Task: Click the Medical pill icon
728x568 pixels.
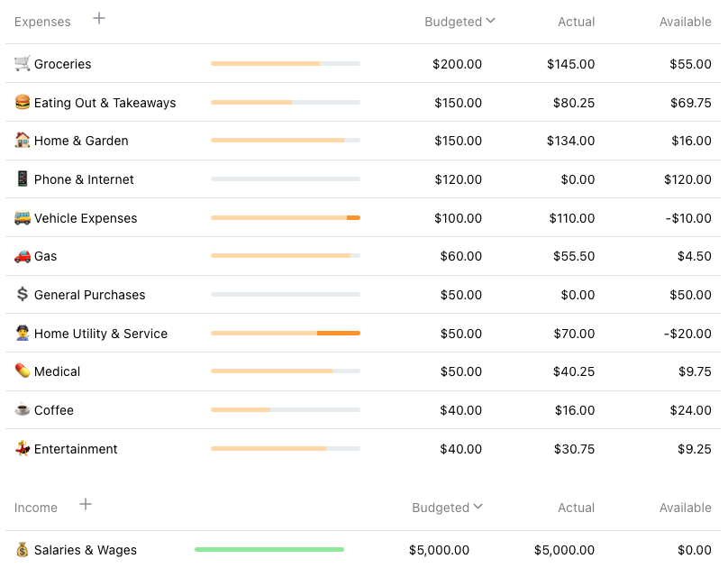Action: (21, 371)
